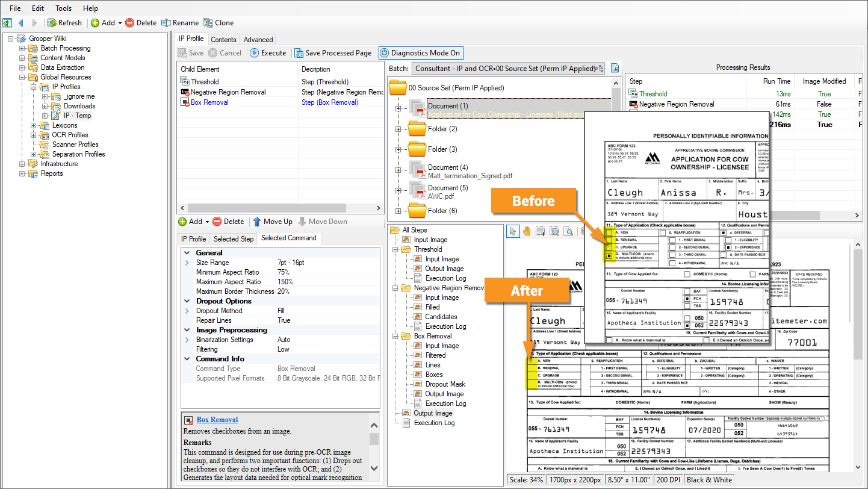This screenshot has width=868, height=489.
Task: Toggle the Diagnostics Mode On button
Action: [x=420, y=53]
